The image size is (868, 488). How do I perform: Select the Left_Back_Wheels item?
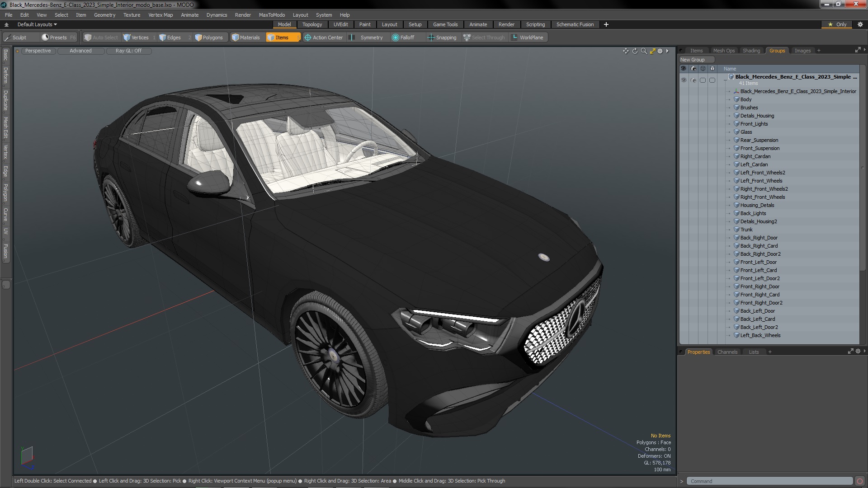(760, 335)
